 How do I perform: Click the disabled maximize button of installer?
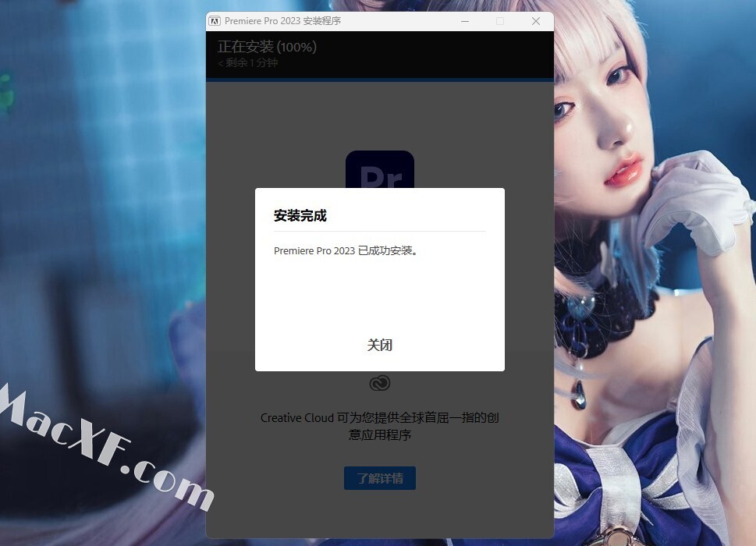point(500,21)
